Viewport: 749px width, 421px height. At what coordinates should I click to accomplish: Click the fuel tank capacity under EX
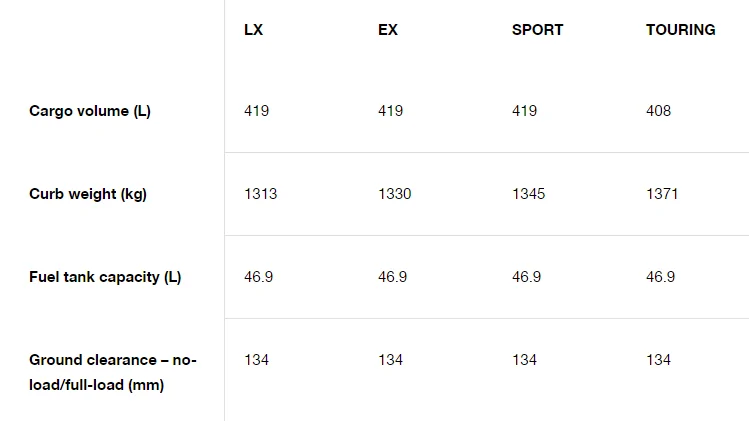pyautogui.click(x=393, y=277)
